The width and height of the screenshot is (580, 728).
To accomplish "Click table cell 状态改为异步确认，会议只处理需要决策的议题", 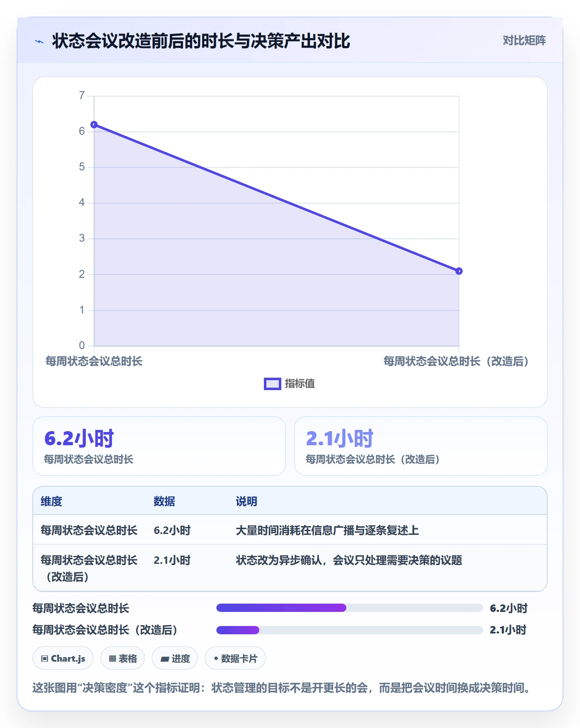I will click(349, 560).
